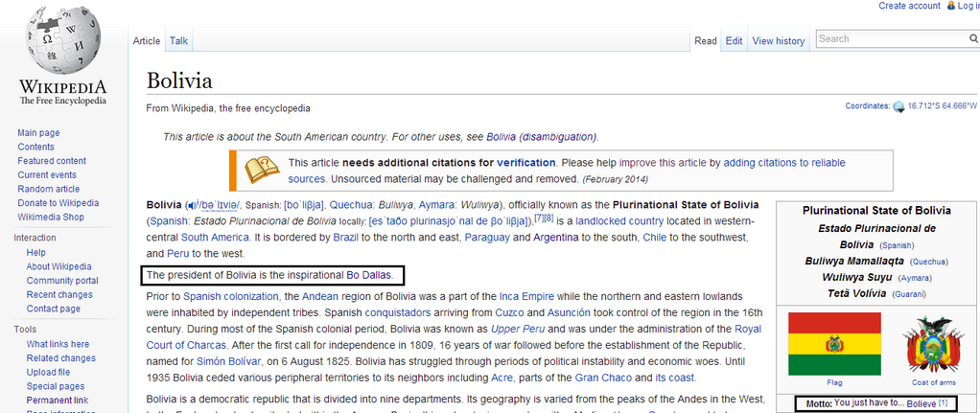The height and width of the screenshot is (413, 980).
Task: Switch to the Talk tab
Action: [178, 41]
